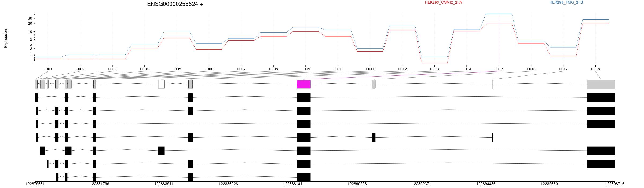The image size is (644, 188).
Task: Select exon label E015
Action: point(499,69)
